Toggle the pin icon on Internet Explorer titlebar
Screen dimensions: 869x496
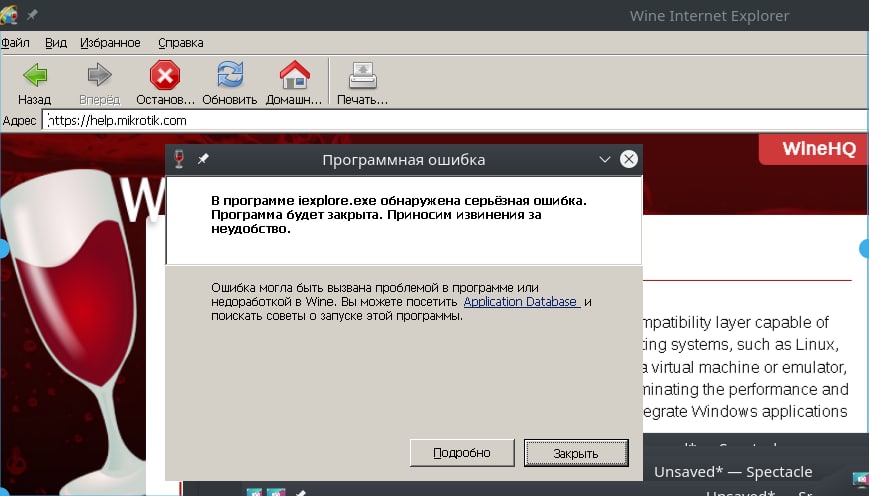pos(32,15)
